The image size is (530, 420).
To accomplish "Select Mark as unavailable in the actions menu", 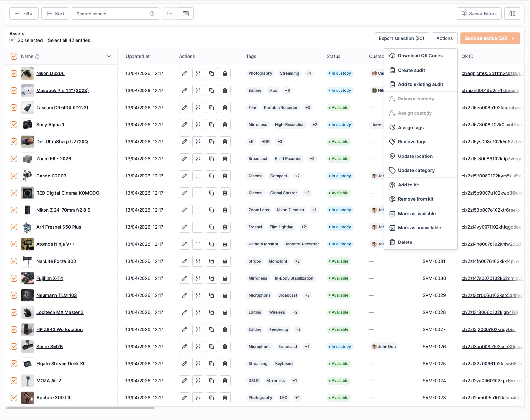I will [419, 228].
